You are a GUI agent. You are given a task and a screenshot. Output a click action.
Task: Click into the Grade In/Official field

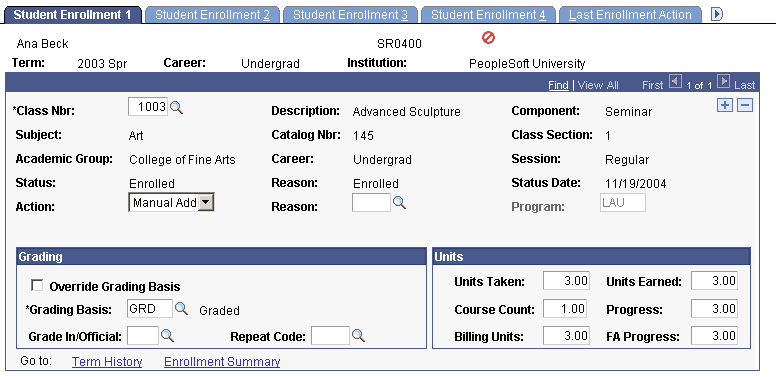[143, 336]
